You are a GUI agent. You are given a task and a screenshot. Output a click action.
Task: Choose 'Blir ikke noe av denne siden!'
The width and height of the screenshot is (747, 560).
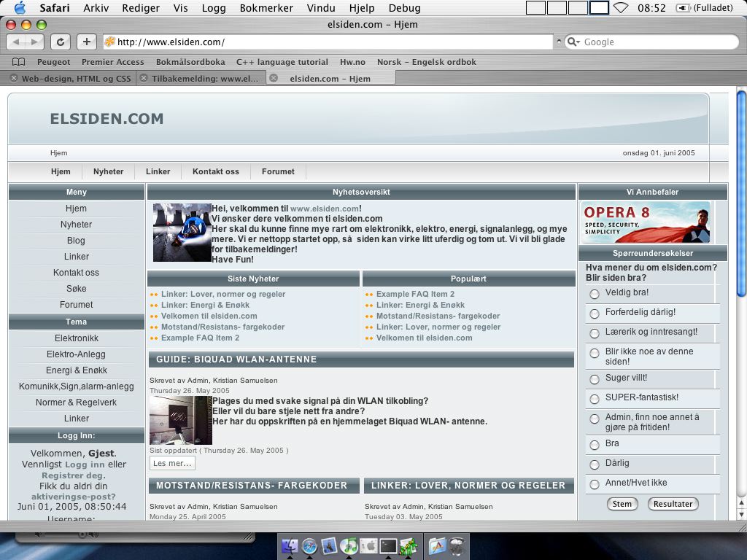(x=594, y=353)
